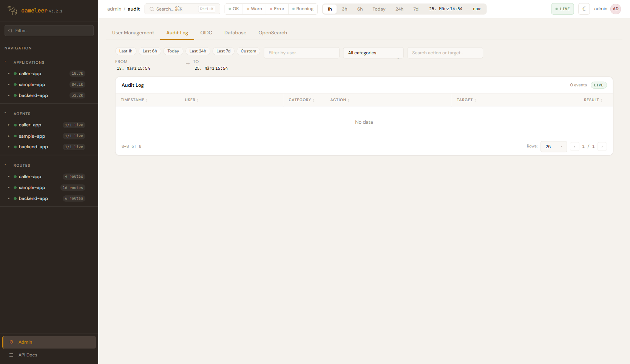Screen dimensions: 630x364
Task: Sort by the Timestamp column sort icon
Action: point(147,100)
